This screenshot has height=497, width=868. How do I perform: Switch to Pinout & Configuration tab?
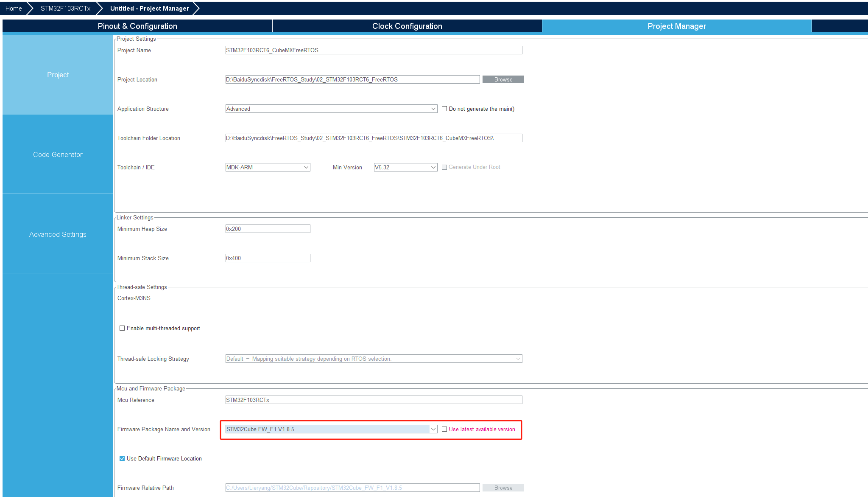(137, 26)
